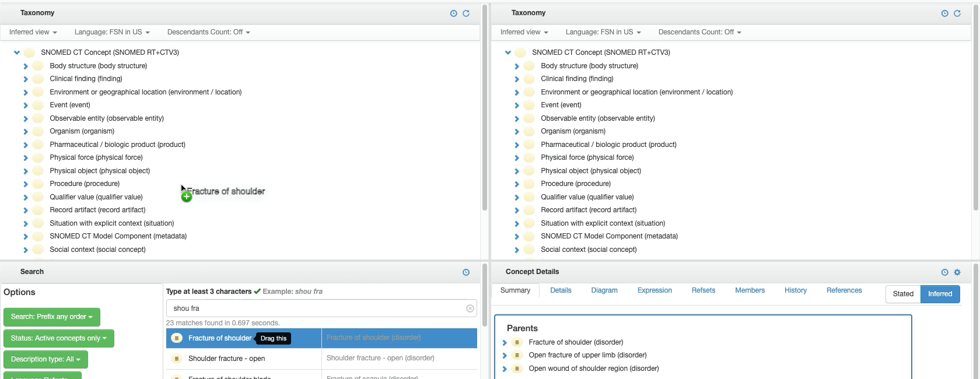Open the History tab in Concept Details
980x379 pixels.
[x=796, y=290]
